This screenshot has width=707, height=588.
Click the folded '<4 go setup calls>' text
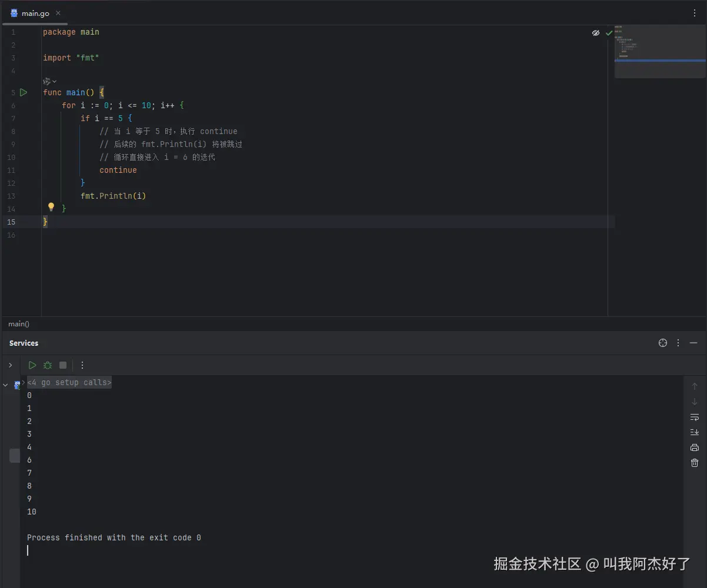(x=69, y=382)
